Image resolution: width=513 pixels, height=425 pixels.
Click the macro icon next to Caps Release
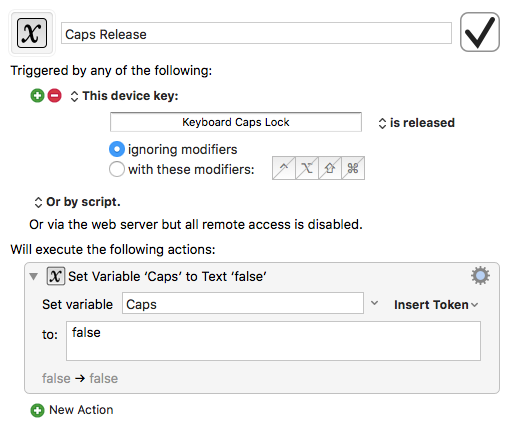(32, 33)
